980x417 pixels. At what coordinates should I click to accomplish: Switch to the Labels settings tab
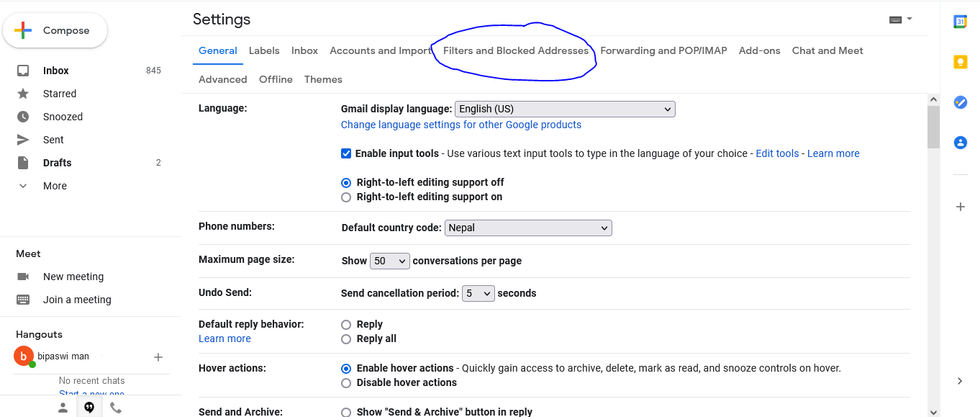[264, 50]
